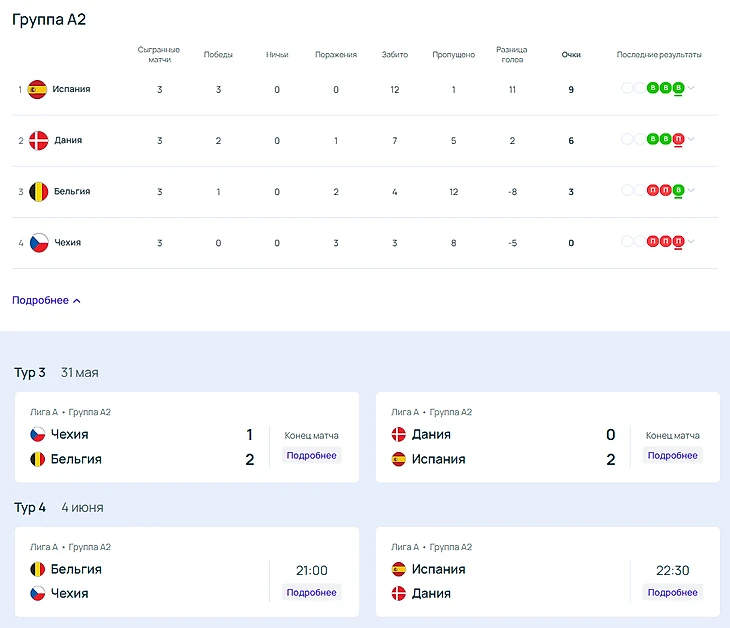
Task: Open details of Дания–Испания Round 3 match
Action: click(x=672, y=455)
